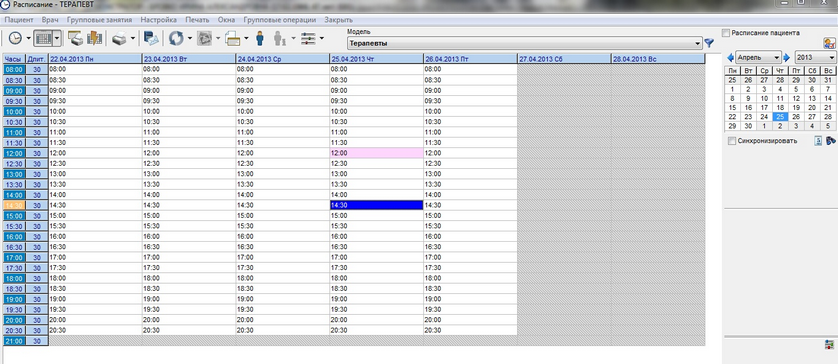
Task: Click the Часы column header
Action: (x=14, y=59)
